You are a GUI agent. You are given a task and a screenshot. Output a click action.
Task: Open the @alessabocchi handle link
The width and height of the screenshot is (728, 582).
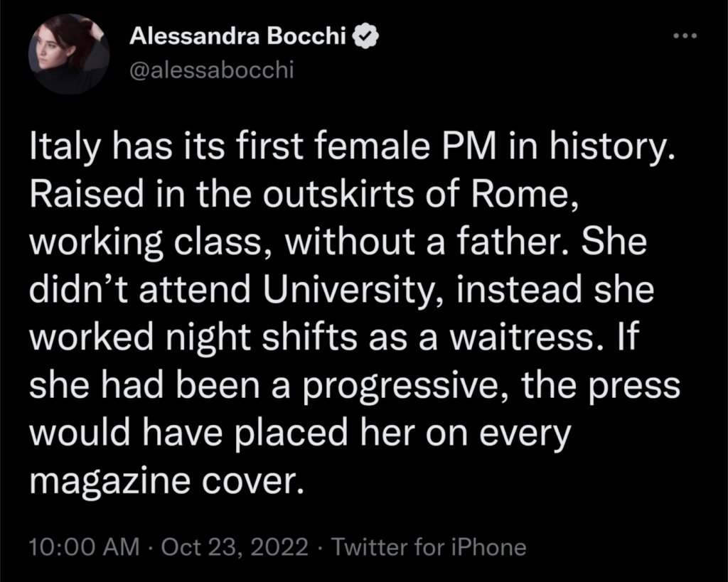pyautogui.click(x=211, y=70)
